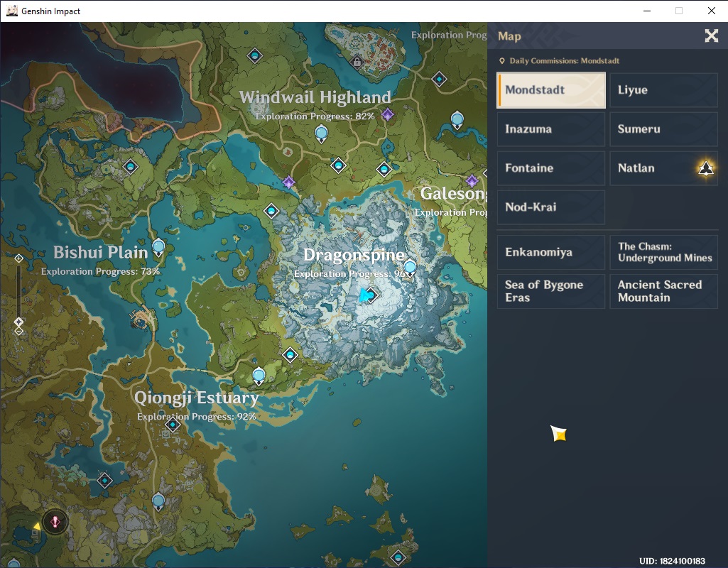The width and height of the screenshot is (728, 568).
Task: Click purple marker beside Windwail 82% progress text
Action: coord(388,114)
